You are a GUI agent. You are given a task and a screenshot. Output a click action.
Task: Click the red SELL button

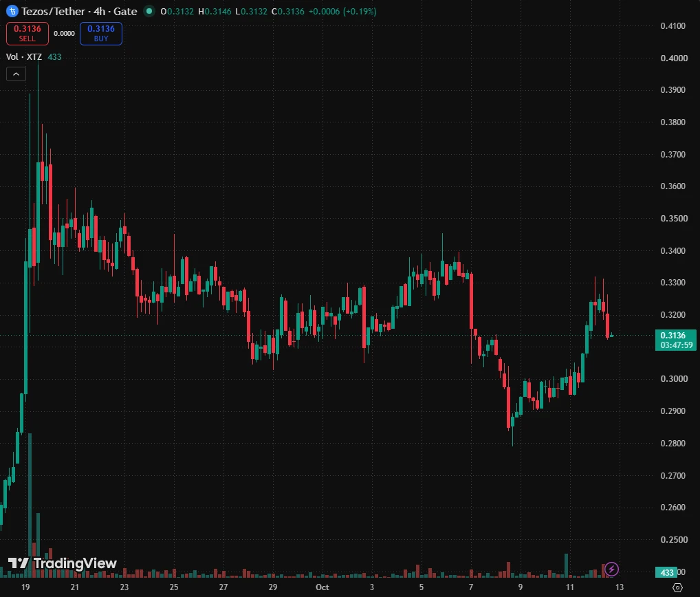pyautogui.click(x=28, y=34)
